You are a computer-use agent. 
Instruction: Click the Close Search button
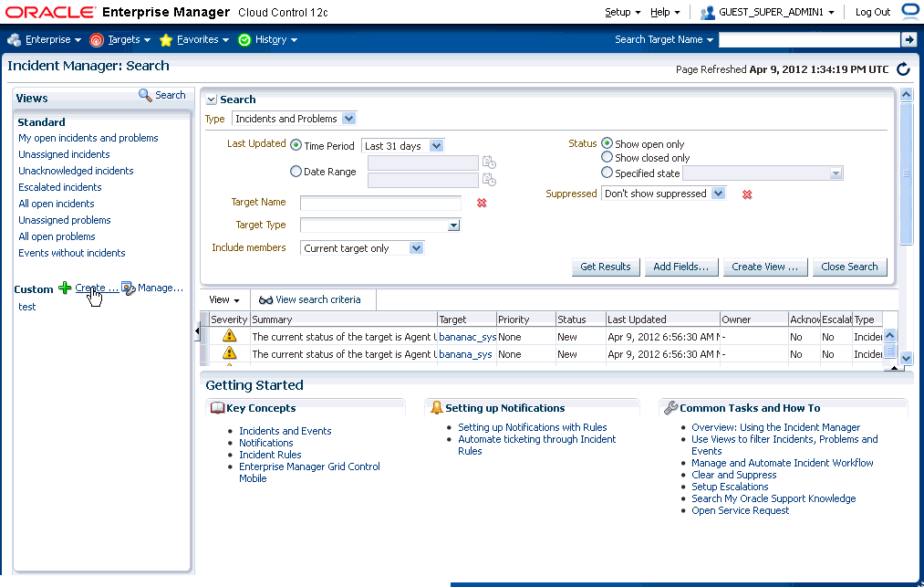(x=849, y=267)
